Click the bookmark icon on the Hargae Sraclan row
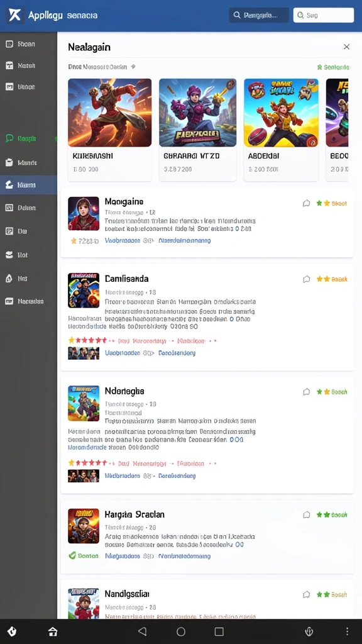 coord(306,514)
